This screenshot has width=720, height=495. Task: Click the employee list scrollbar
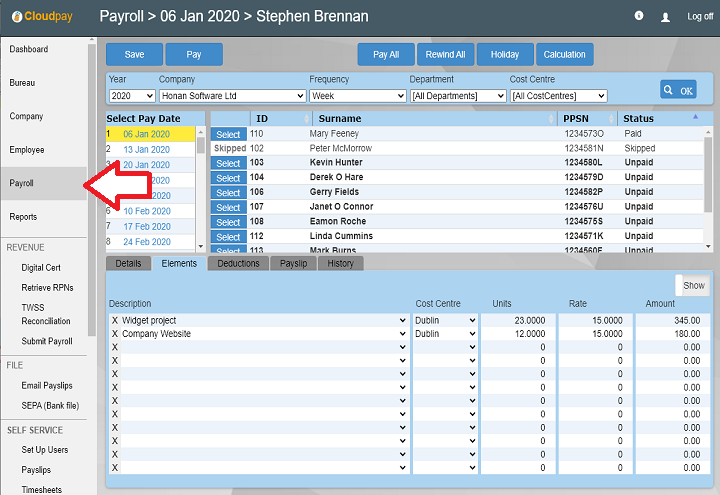click(709, 188)
